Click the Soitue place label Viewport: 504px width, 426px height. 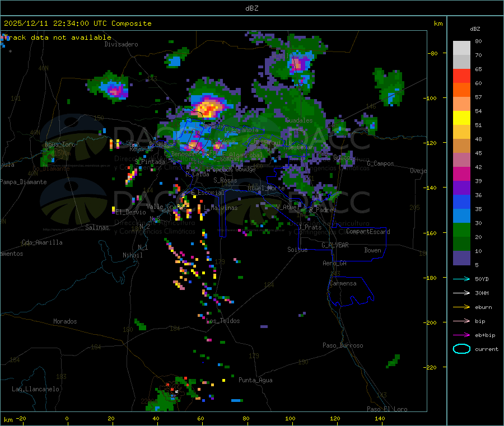click(297, 250)
